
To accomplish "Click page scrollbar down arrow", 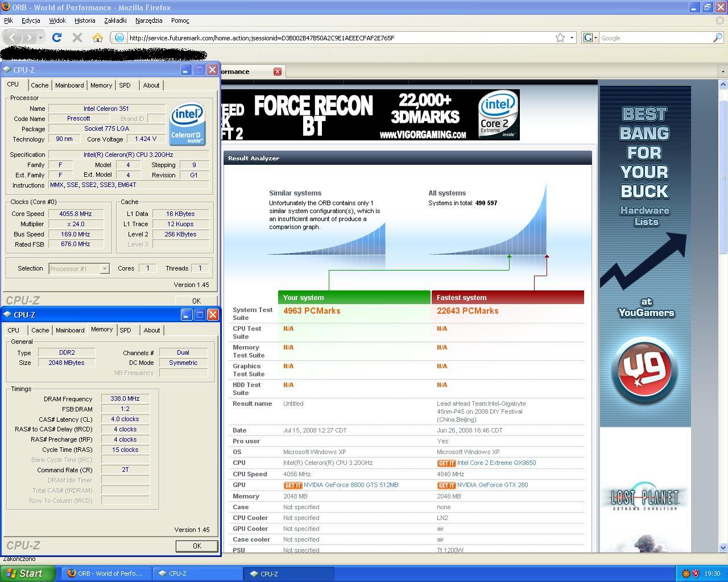I will [x=723, y=548].
